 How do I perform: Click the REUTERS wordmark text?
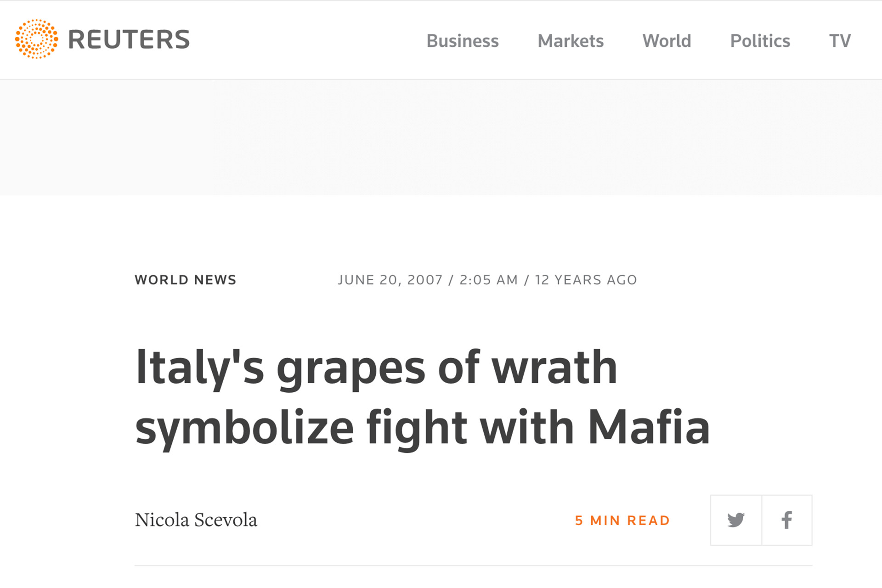129,40
